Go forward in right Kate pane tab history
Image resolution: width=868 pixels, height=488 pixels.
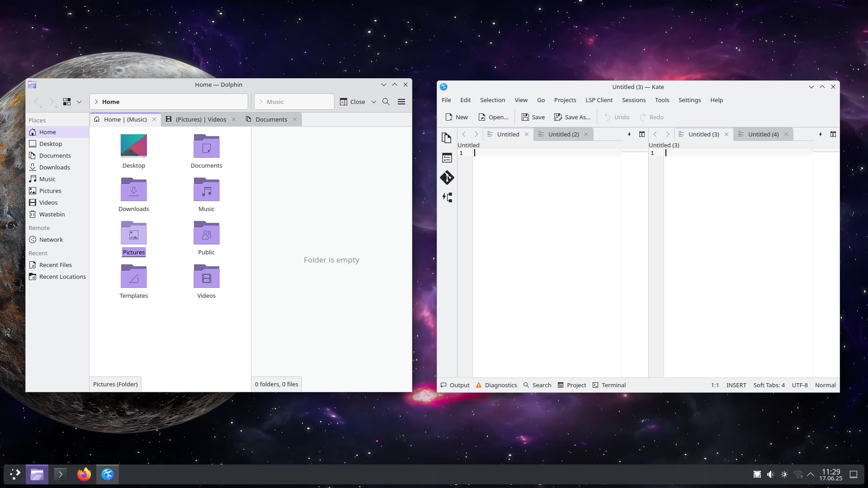click(667, 134)
